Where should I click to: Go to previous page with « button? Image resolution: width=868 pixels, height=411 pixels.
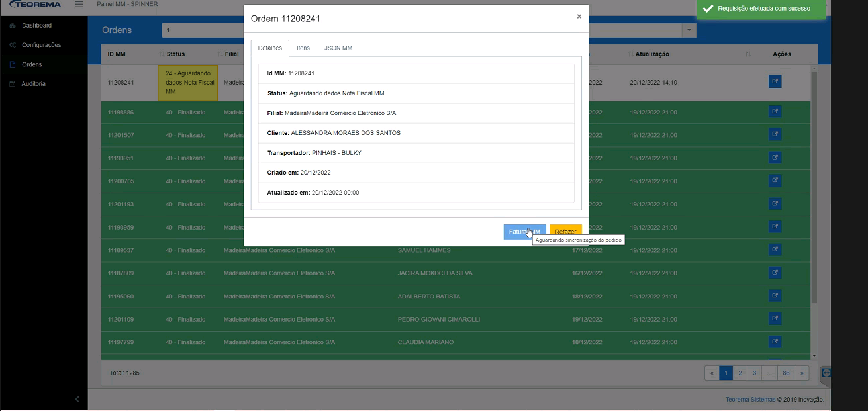(712, 373)
